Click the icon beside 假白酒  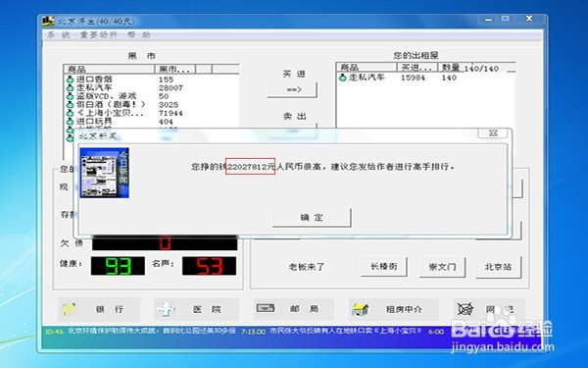click(70, 105)
